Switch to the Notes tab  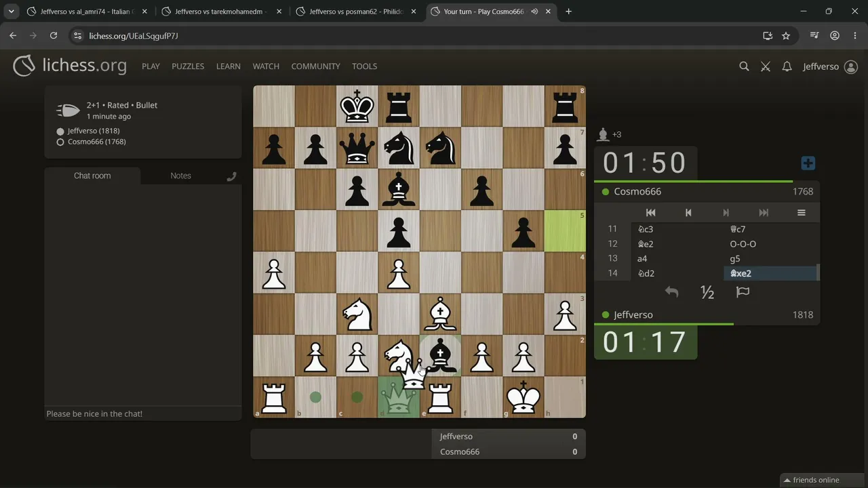[x=180, y=176]
